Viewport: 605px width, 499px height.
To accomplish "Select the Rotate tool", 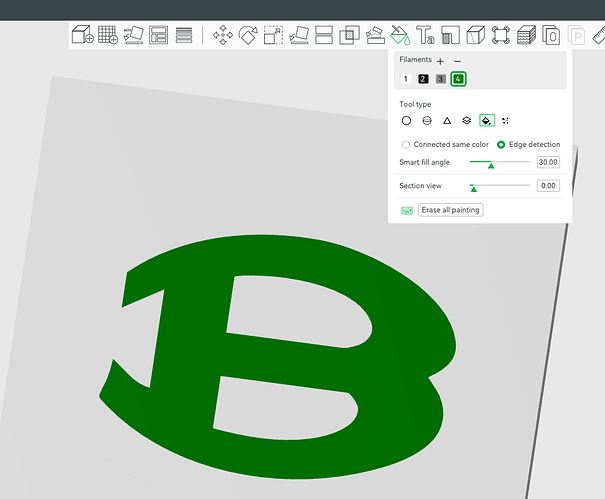I will pos(248,35).
